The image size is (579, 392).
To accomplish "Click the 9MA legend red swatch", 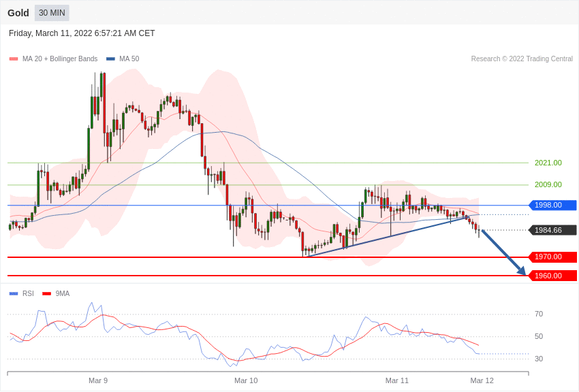I will 46,293.
